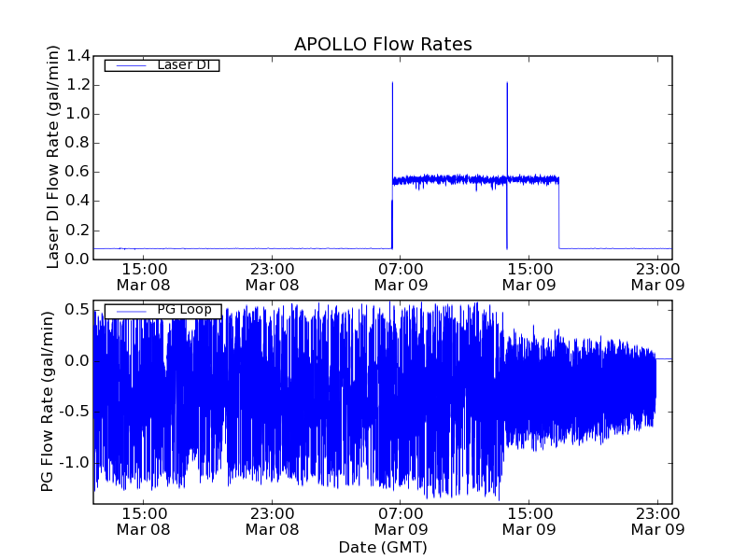The width and height of the screenshot is (747, 560).
Task: Click the 'APOLLO Flow Rates' chart title
Action: click(383, 44)
